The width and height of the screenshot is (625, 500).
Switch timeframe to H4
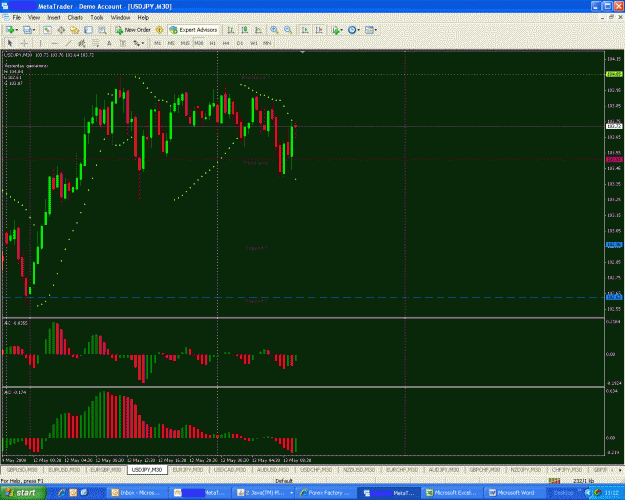[226, 43]
